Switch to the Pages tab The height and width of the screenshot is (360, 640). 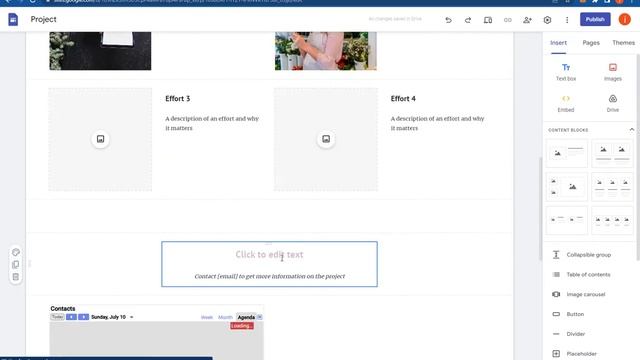591,43
